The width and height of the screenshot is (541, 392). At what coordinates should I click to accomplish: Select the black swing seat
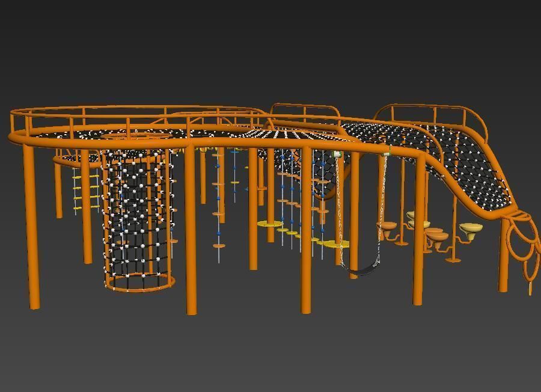click(x=365, y=272)
